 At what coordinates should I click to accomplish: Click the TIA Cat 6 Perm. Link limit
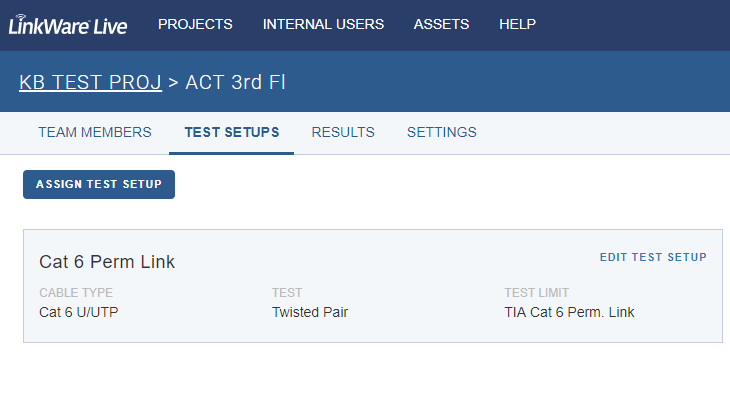569,312
